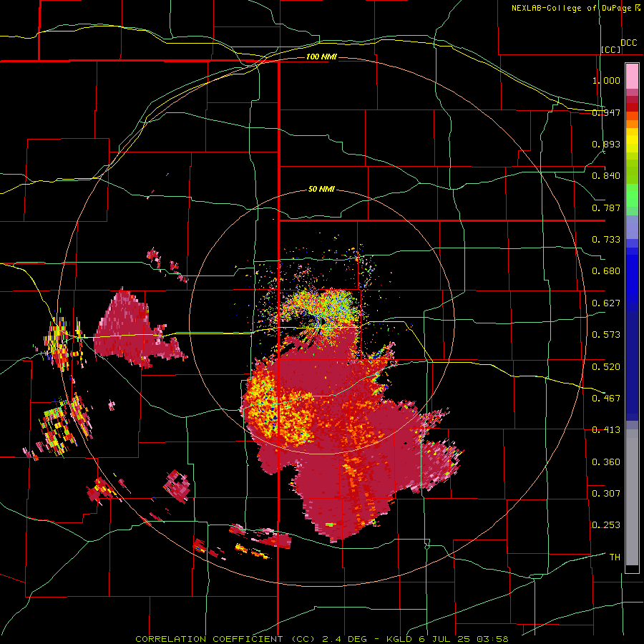Click the 1.000 value on the color scale
This screenshot has width=644, height=644.
(606, 80)
